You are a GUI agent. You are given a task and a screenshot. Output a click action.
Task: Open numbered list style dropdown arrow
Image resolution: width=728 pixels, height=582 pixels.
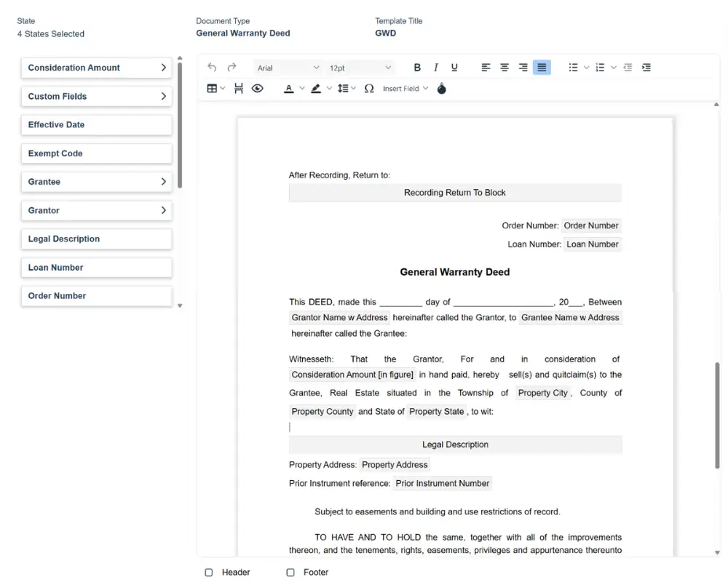pyautogui.click(x=613, y=68)
